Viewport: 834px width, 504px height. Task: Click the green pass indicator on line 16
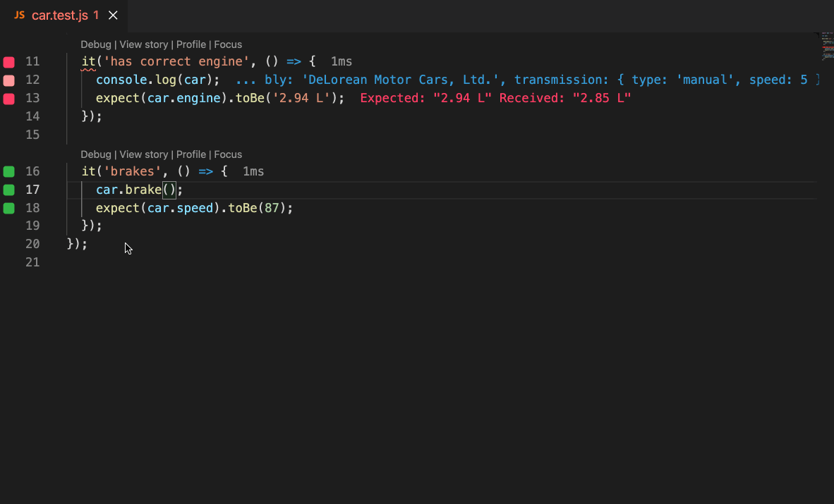click(9, 171)
